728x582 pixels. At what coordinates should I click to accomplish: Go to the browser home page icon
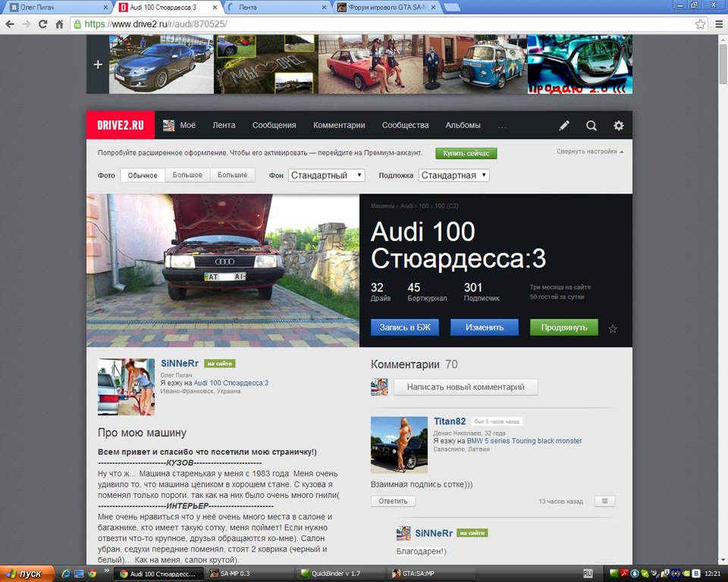click(x=59, y=24)
